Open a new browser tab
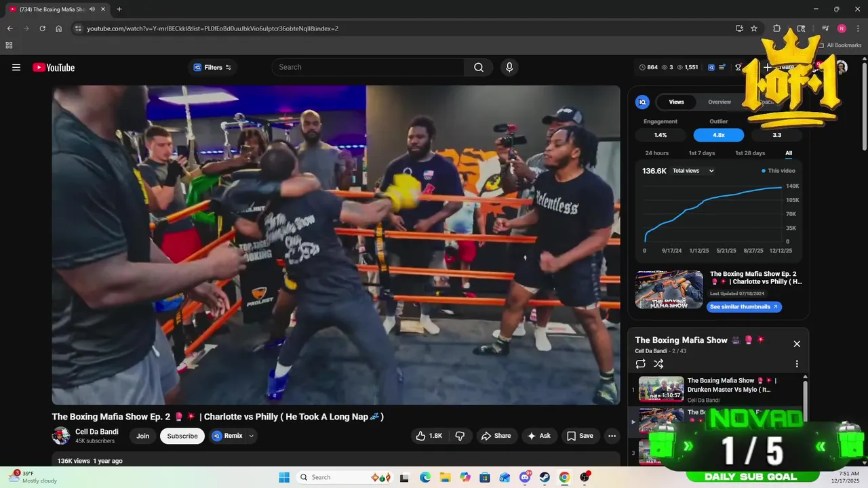The width and height of the screenshot is (868, 488). click(119, 9)
